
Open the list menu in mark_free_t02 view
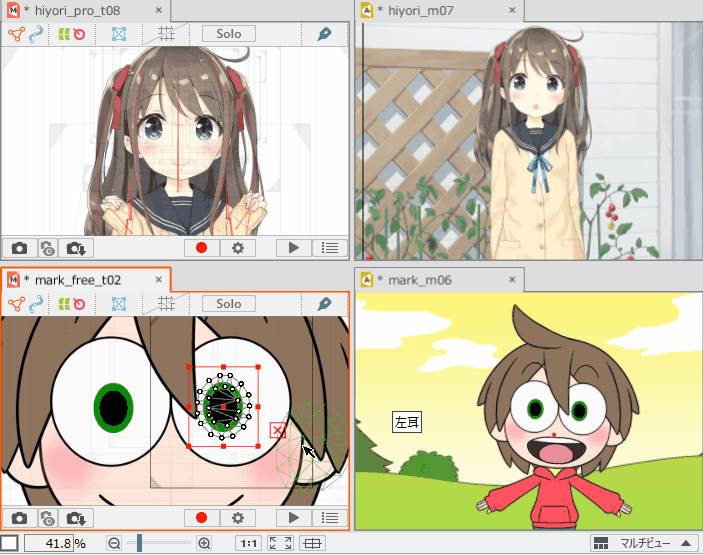329,517
